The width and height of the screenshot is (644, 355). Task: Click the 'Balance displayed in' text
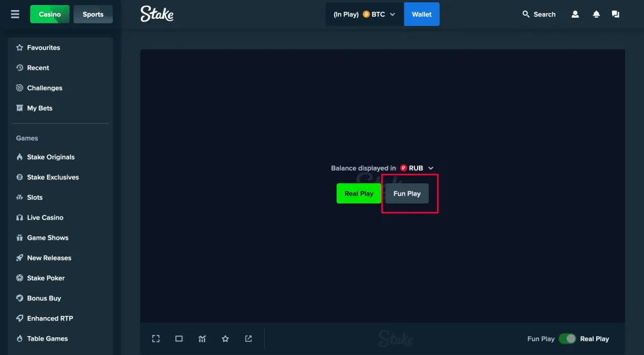click(364, 168)
